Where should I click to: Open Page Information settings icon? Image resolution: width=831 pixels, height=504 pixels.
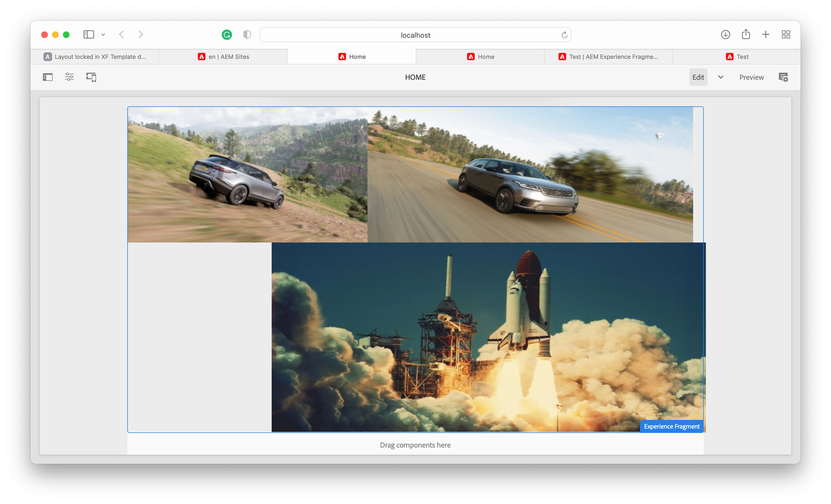(69, 77)
